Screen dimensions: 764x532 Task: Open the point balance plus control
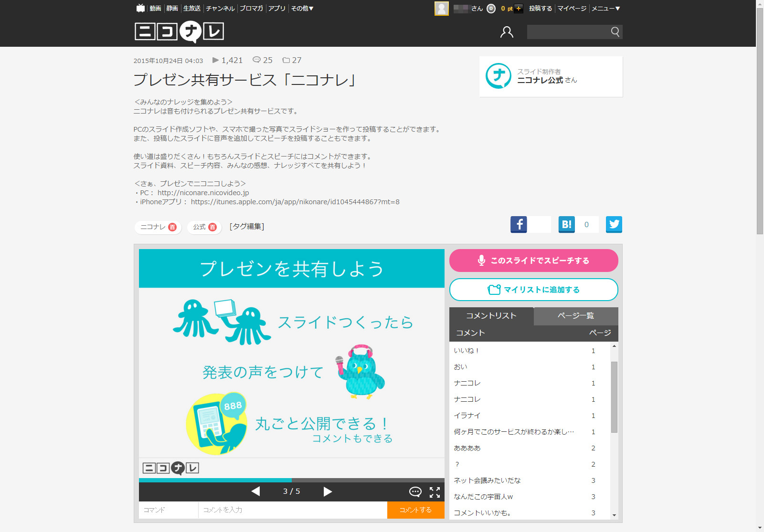click(519, 8)
